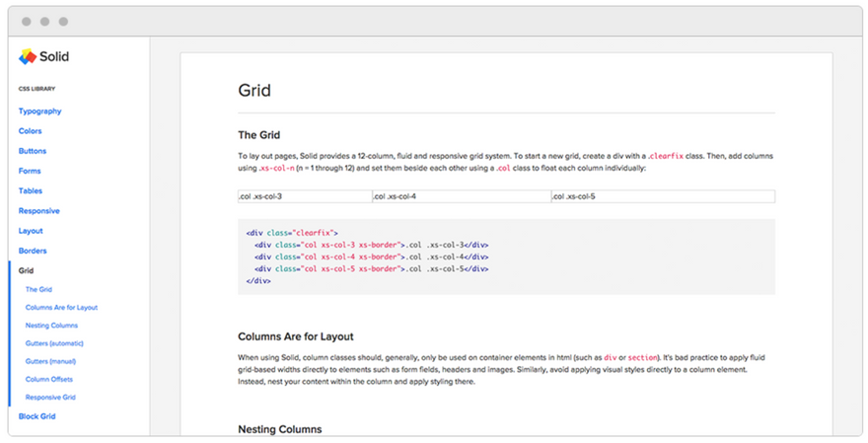This screenshot has width=868, height=443.
Task: Click the Grid page title
Action: point(254,90)
